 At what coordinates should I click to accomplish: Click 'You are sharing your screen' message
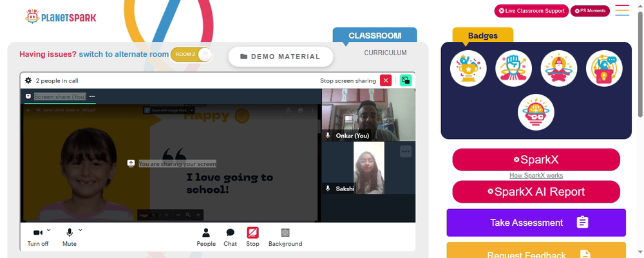pos(178,163)
